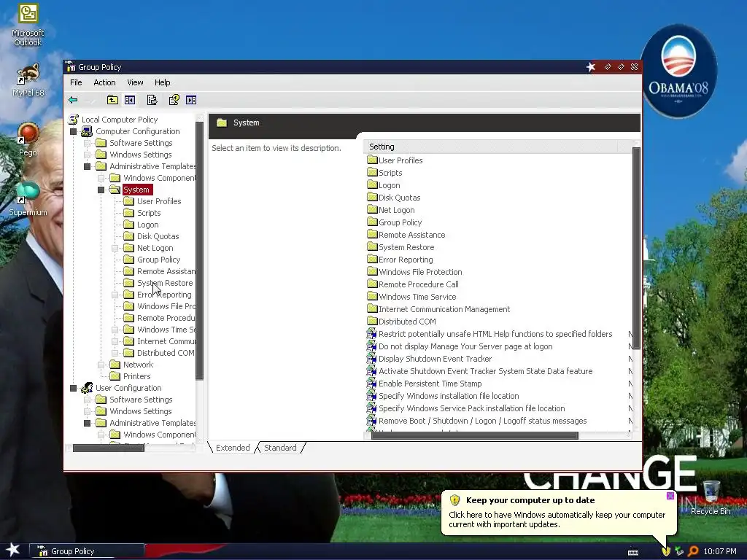Select Internet Communication Management in list
This screenshot has width=747, height=560.
(x=438, y=309)
